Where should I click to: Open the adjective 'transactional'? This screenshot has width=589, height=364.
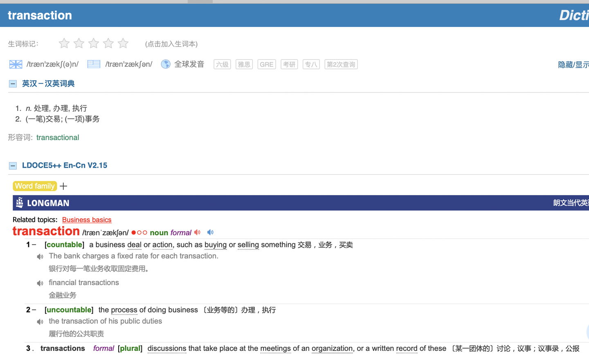click(x=58, y=137)
